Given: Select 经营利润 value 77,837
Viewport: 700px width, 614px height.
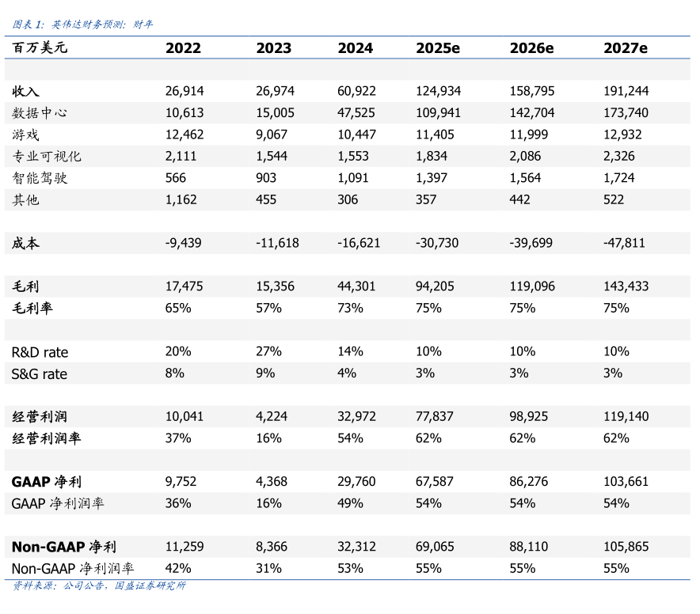Looking at the screenshot, I should (x=435, y=416).
